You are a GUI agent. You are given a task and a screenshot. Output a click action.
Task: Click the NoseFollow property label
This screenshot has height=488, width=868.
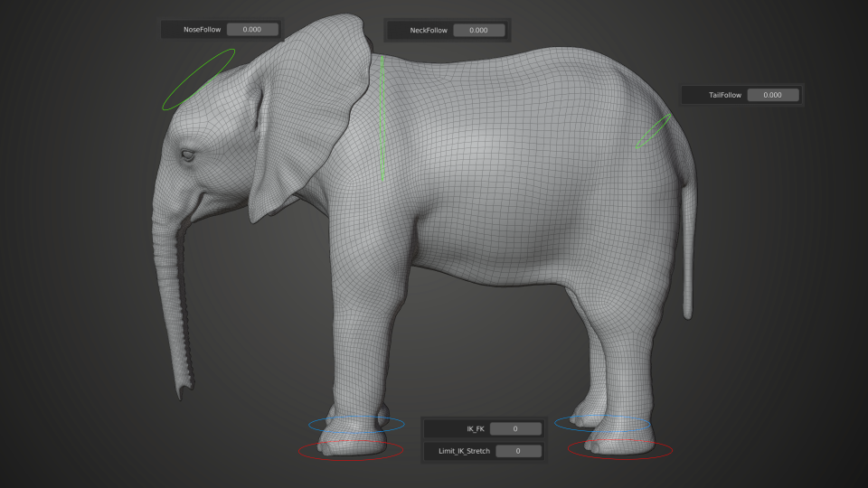coord(202,29)
